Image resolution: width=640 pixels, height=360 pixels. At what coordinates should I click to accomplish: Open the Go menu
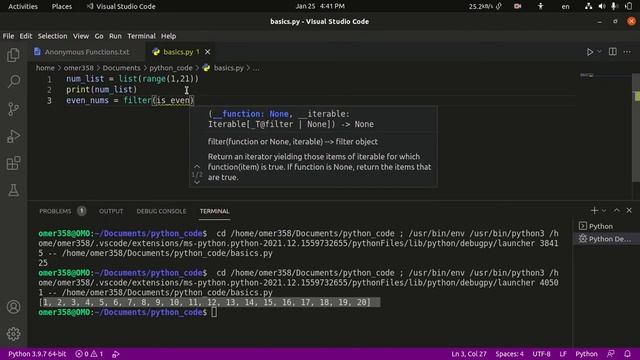click(x=99, y=36)
